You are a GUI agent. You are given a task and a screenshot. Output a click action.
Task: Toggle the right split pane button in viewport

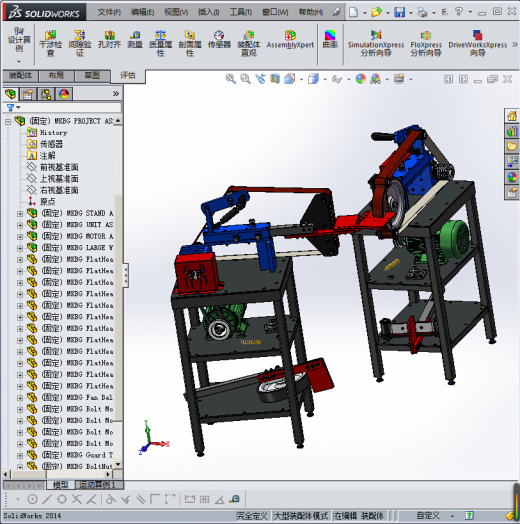click(x=463, y=79)
